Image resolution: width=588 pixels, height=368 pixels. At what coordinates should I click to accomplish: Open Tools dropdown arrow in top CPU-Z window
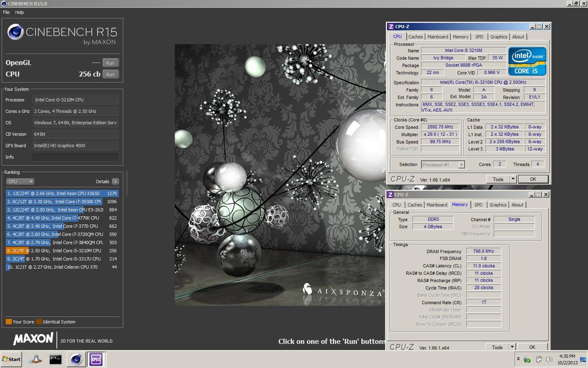(x=513, y=179)
